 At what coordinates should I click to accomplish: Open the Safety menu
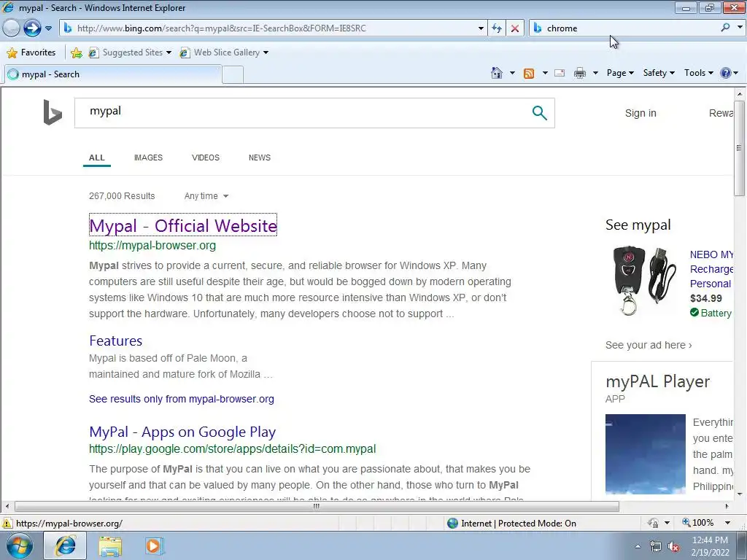pyautogui.click(x=659, y=73)
